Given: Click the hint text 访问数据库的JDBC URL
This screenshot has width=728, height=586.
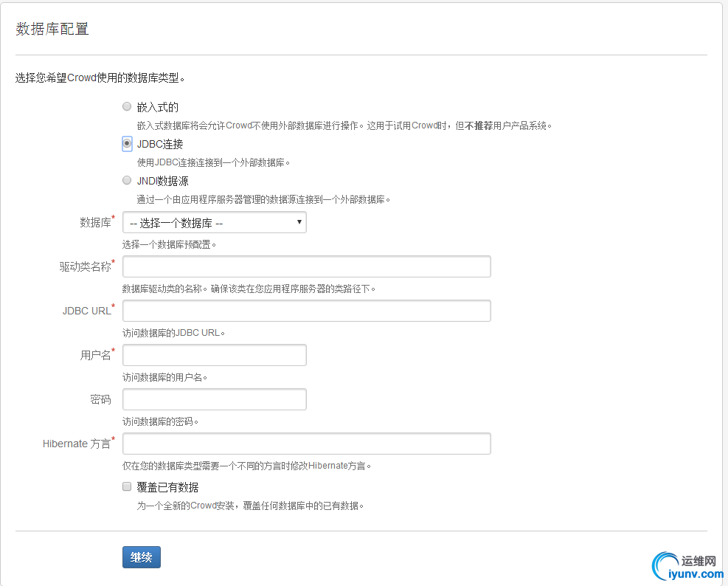Looking at the screenshot, I should [x=173, y=333].
